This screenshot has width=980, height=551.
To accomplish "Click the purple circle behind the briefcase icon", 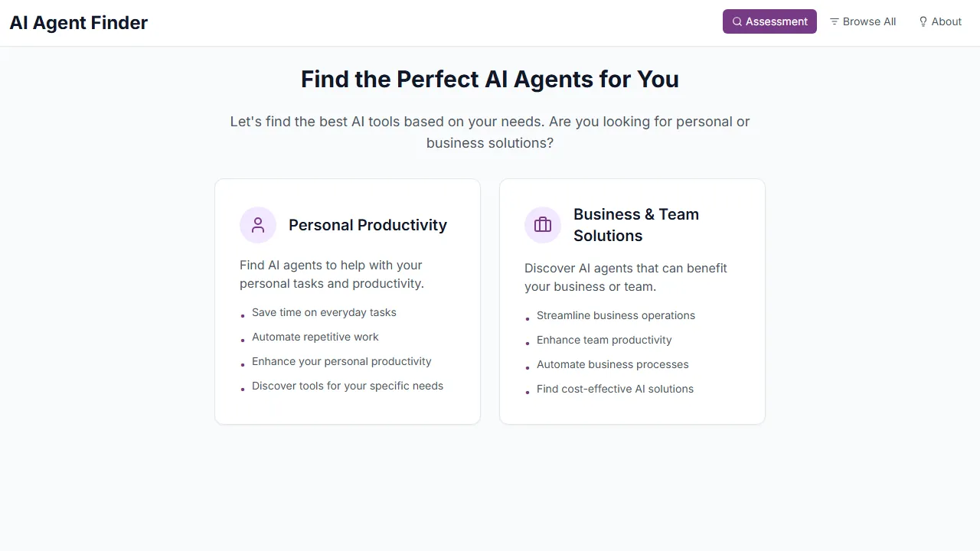I will (x=543, y=224).
